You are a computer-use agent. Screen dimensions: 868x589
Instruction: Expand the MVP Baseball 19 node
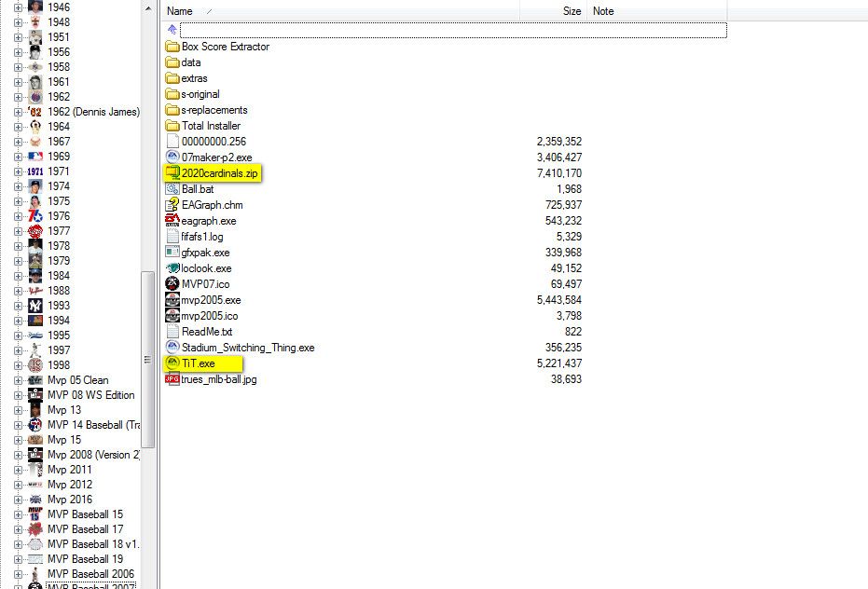18,560
